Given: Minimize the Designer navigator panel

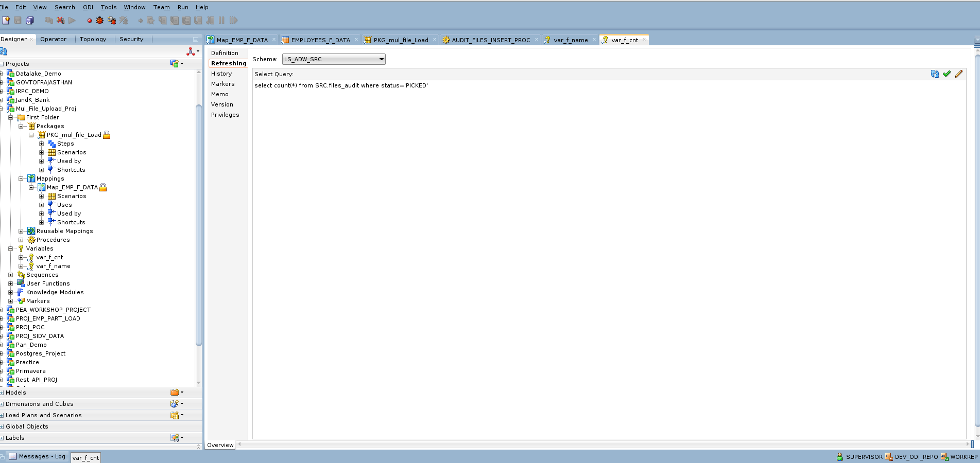Looking at the screenshot, I should 196,39.
